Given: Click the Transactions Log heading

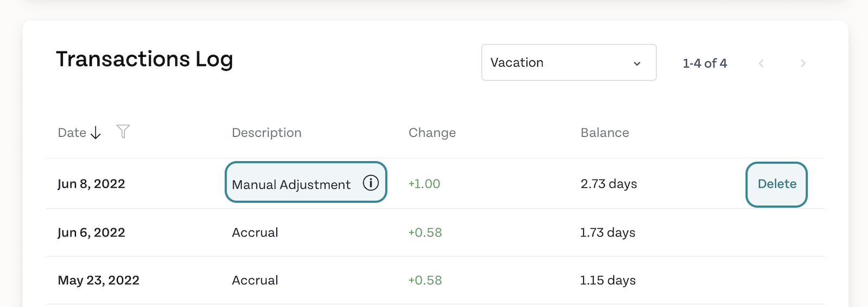Looking at the screenshot, I should 144,59.
